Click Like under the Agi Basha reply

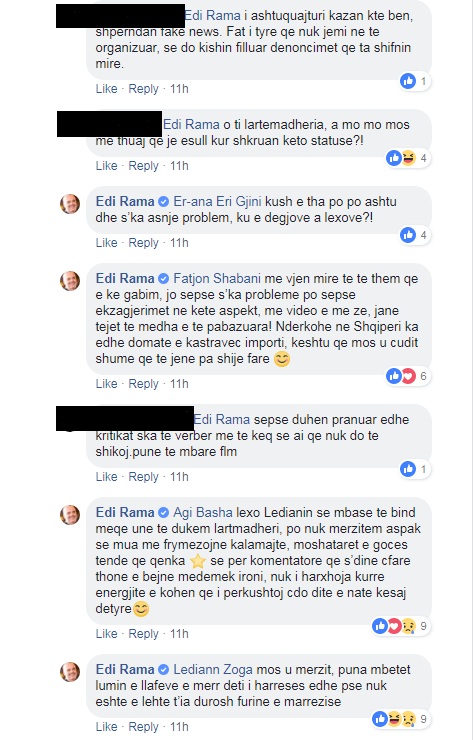point(106,633)
